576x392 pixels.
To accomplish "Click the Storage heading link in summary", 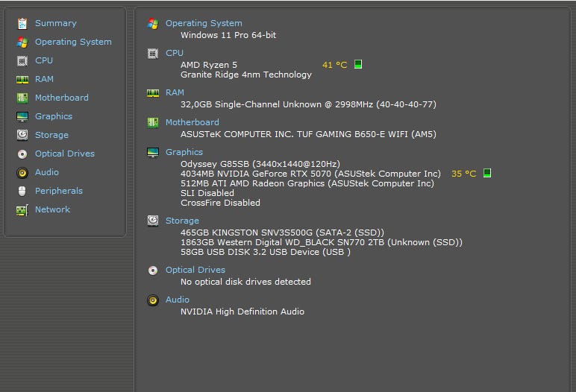I will (x=182, y=221).
